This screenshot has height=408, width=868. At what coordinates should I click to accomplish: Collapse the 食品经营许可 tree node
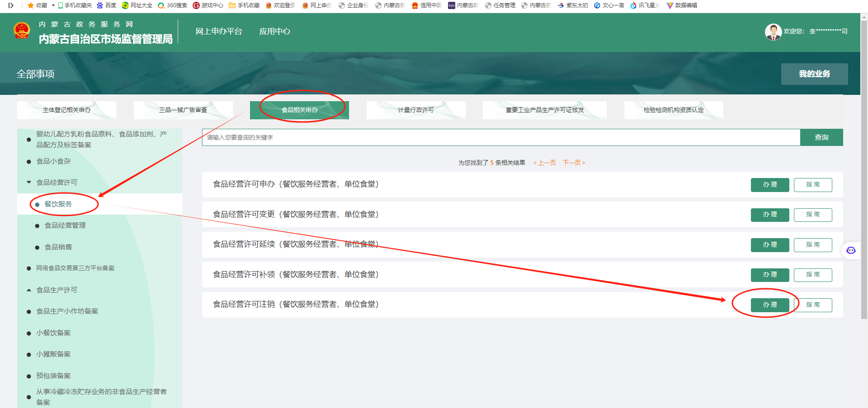29,183
